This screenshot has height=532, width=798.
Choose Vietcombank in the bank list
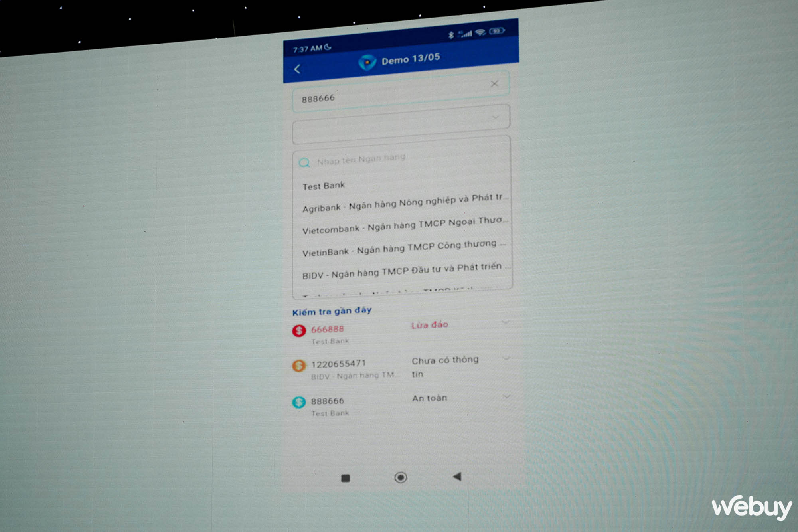point(405,225)
